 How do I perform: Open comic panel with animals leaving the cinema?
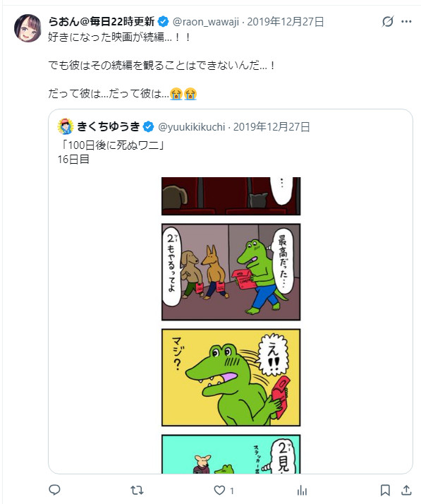tap(231, 272)
